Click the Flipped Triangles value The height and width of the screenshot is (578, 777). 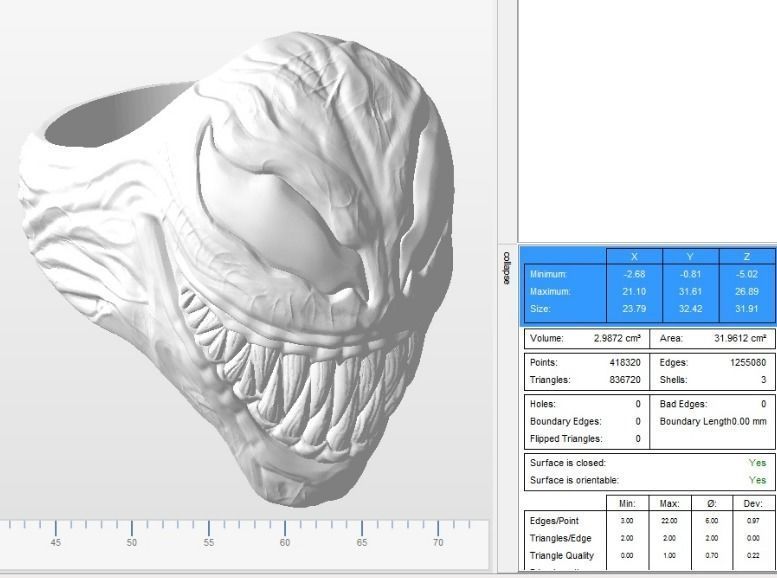638,439
